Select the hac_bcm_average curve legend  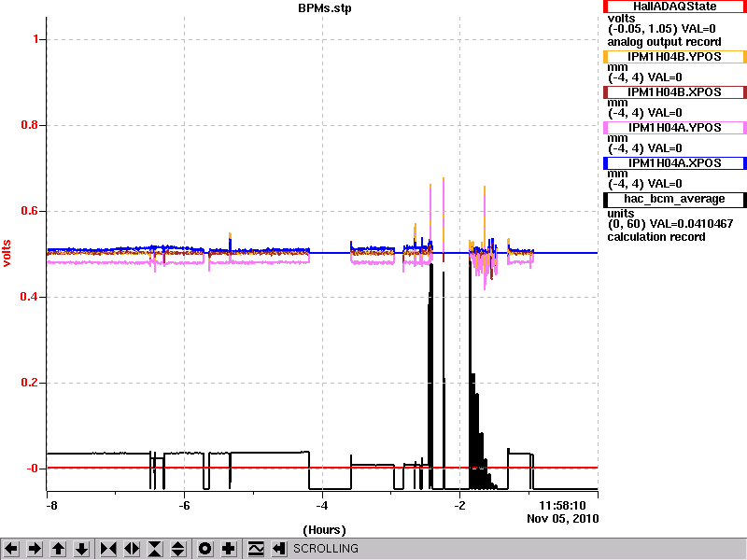[x=674, y=200]
